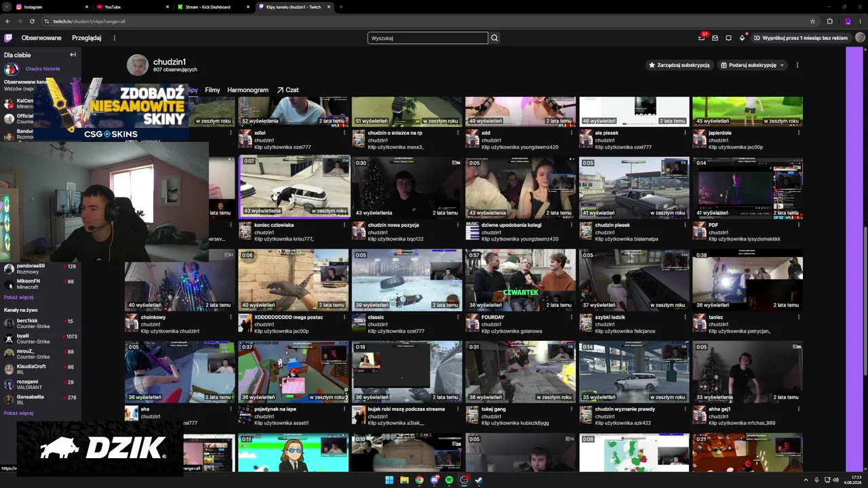Open Chrome three-dot menu
The width and height of the screenshot is (868, 488).
pyautogui.click(x=860, y=21)
